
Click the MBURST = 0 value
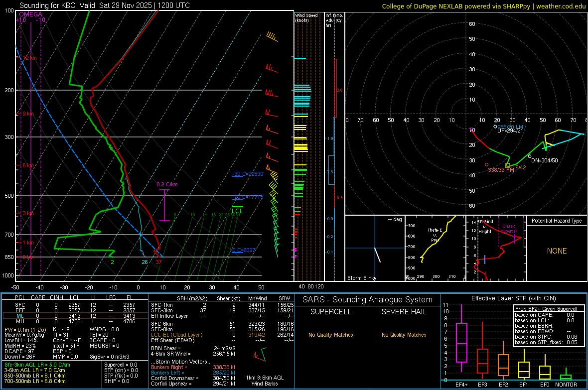click(x=104, y=346)
